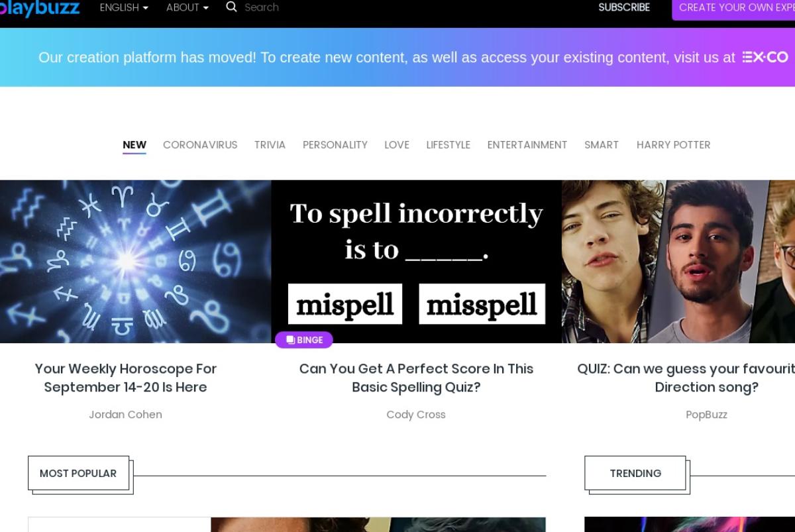Click the purple BINGE badge
The image size is (795, 532).
(x=304, y=340)
